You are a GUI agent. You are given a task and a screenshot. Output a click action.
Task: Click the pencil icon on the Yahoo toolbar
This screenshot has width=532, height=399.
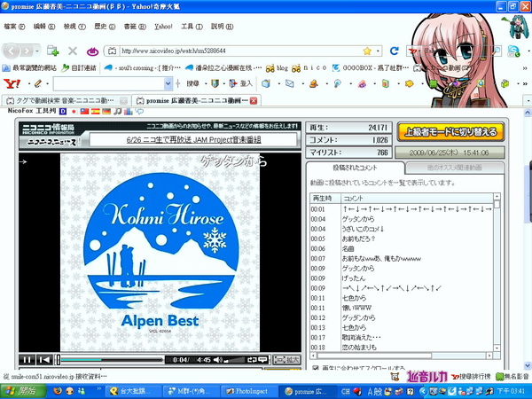pos(37,83)
